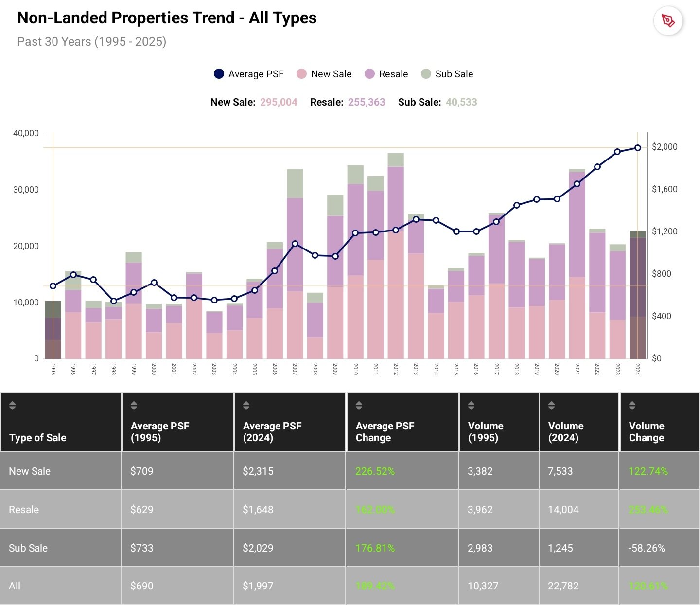Click the Sub Sale total 40,533
700x605 pixels.
pyautogui.click(x=461, y=102)
